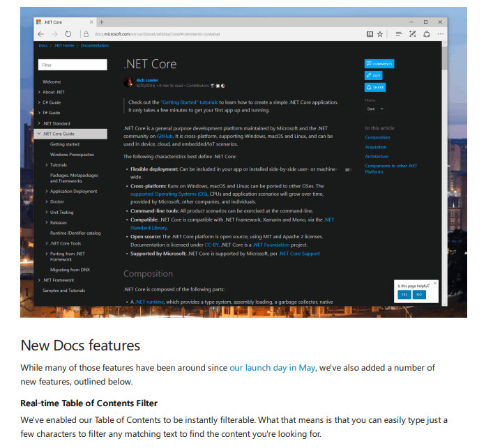Open supported Operating Systems (OS) link
The height and width of the screenshot is (448, 493).
169,194
